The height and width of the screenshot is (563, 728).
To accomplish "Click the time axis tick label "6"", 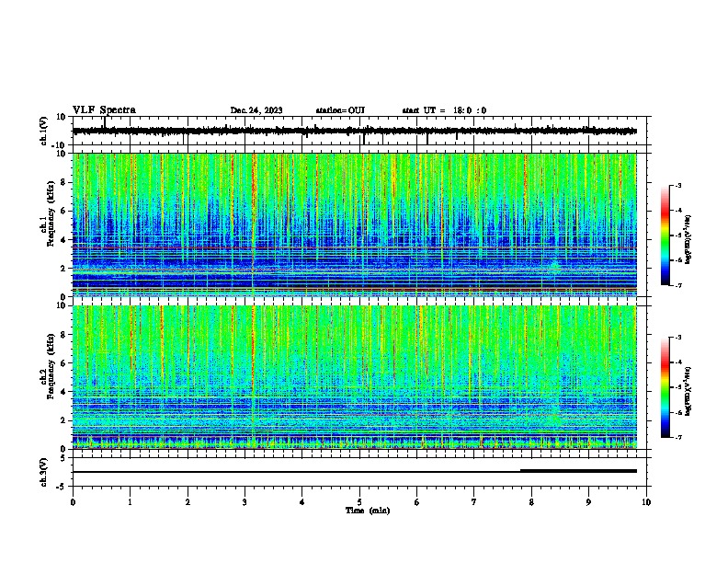I will [x=416, y=502].
